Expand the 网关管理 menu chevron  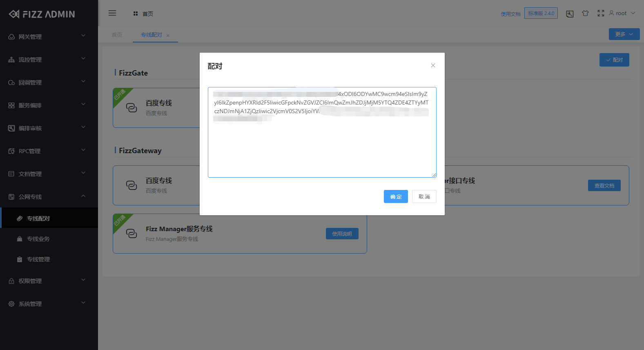pyautogui.click(x=83, y=36)
